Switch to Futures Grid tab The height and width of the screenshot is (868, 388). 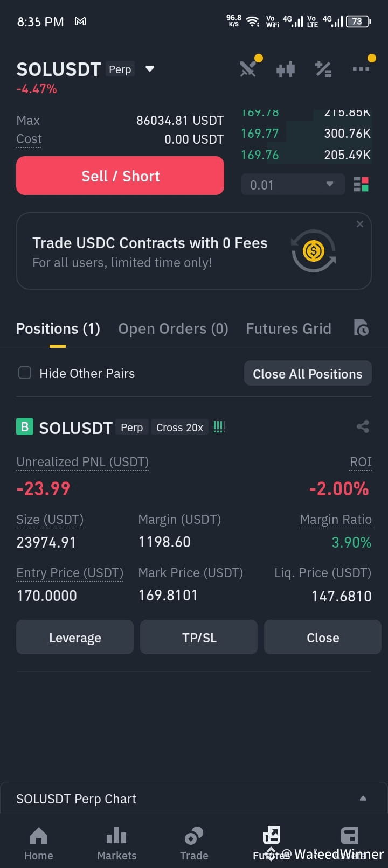pyautogui.click(x=288, y=328)
